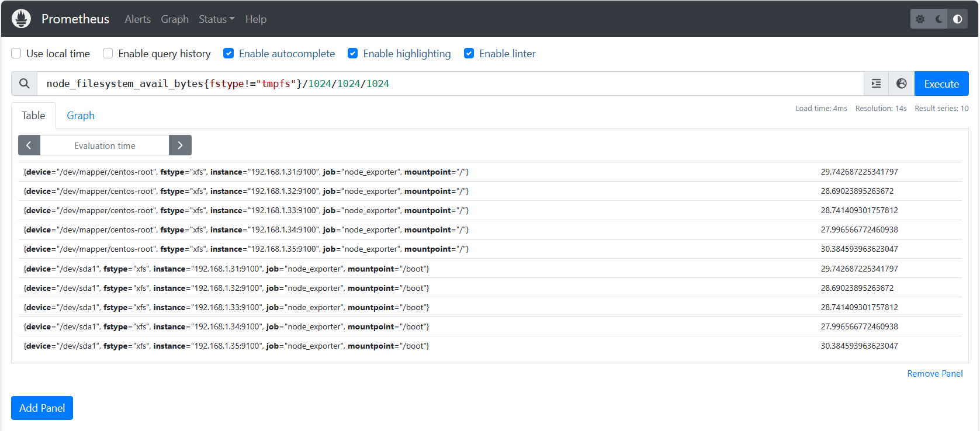Switch to the light theme sun icon
Image resolution: width=980 pixels, height=431 pixels.
pos(920,19)
